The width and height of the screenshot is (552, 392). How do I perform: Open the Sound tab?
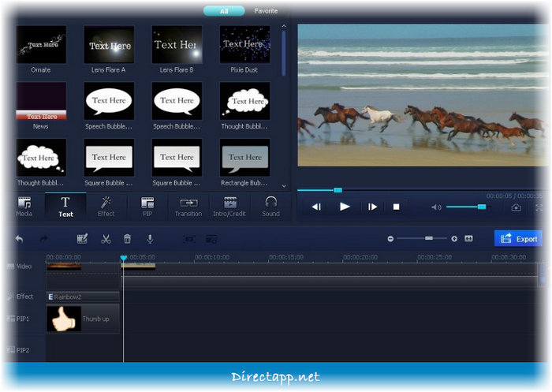(270, 207)
